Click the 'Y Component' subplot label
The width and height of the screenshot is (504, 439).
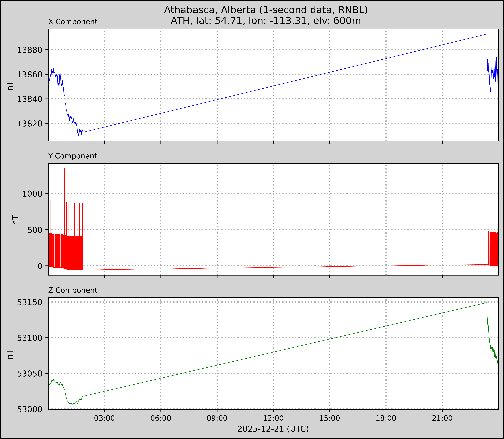(73, 156)
